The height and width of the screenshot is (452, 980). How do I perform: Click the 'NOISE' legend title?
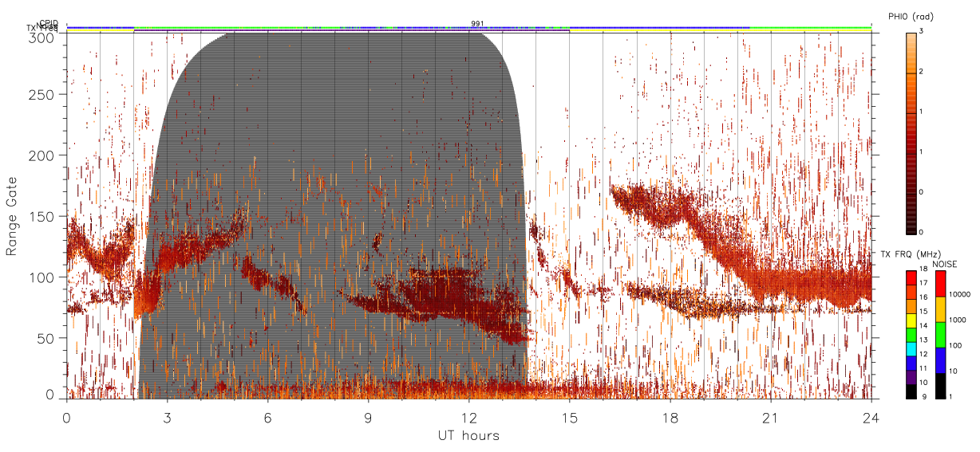click(x=945, y=265)
